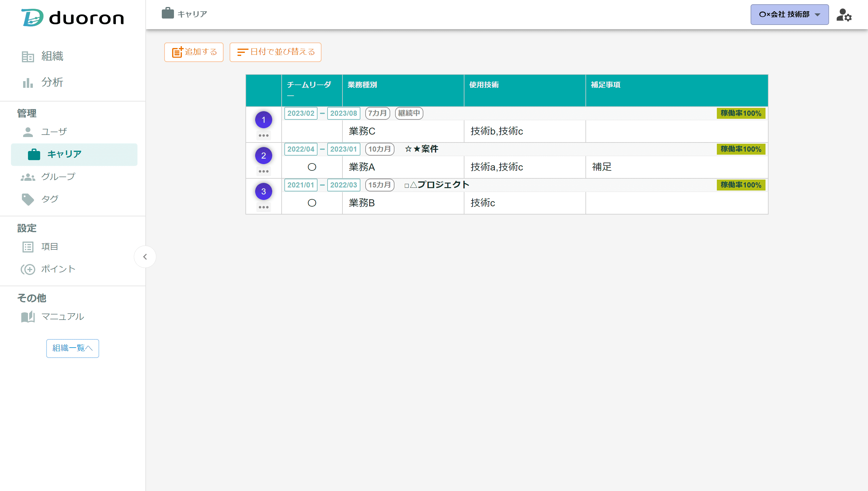
Task: Open the more options for career 1
Action: pyautogui.click(x=264, y=136)
